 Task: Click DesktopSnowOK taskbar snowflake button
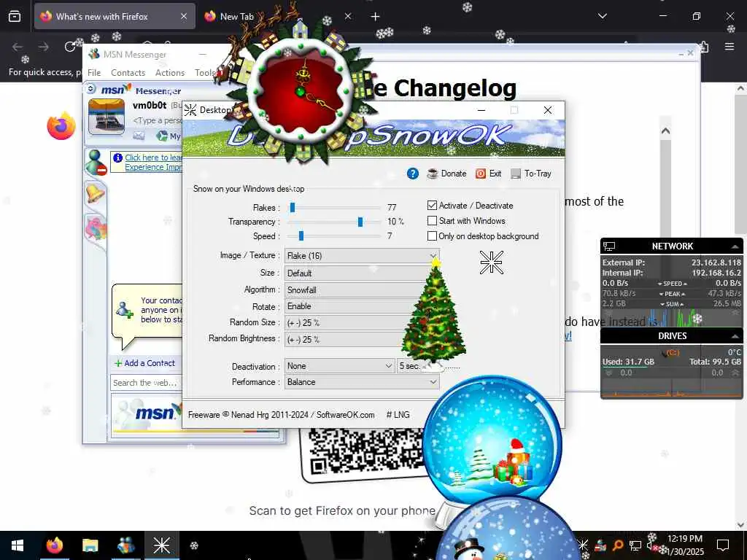click(x=161, y=545)
